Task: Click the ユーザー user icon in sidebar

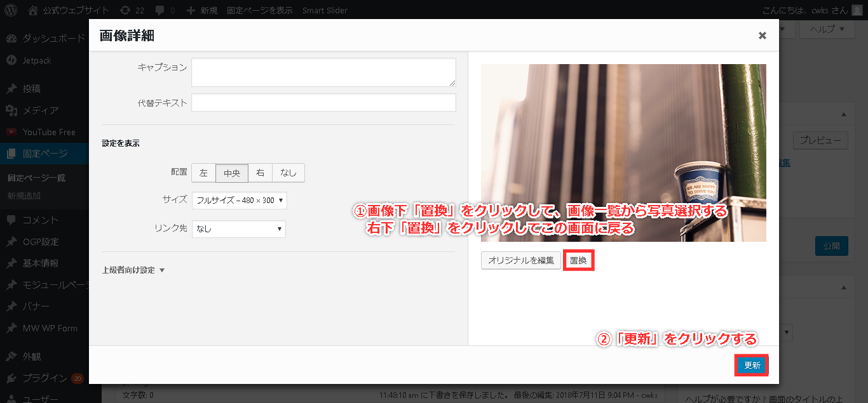Action: pyautogui.click(x=11, y=399)
